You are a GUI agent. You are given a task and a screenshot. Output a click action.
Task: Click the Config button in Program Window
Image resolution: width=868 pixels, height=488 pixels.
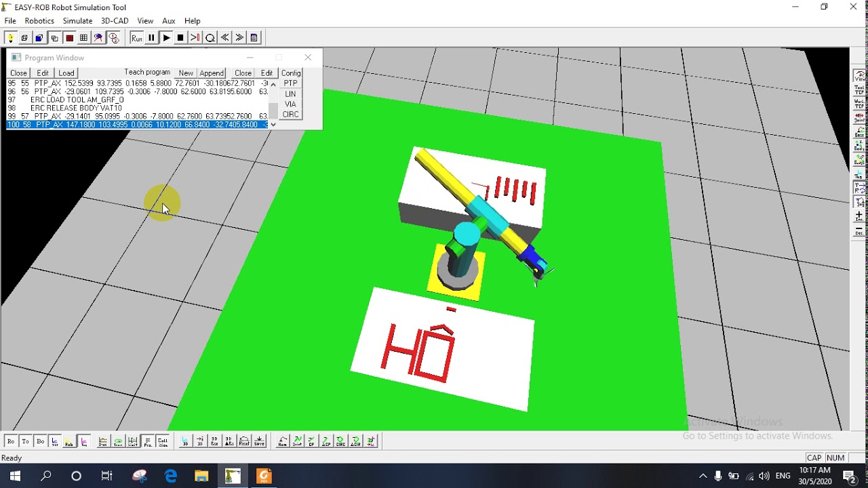tap(291, 73)
